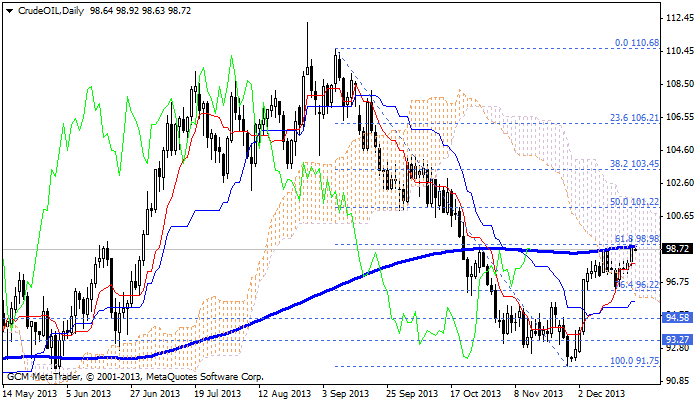The width and height of the screenshot is (700, 402).
Task: Click the 104.65 label on price scale
Action: pos(678,150)
